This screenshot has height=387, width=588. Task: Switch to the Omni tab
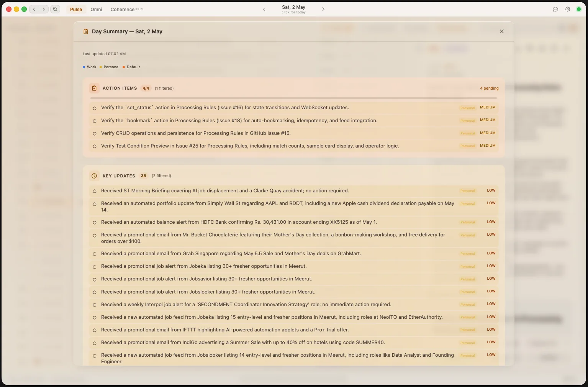click(96, 9)
